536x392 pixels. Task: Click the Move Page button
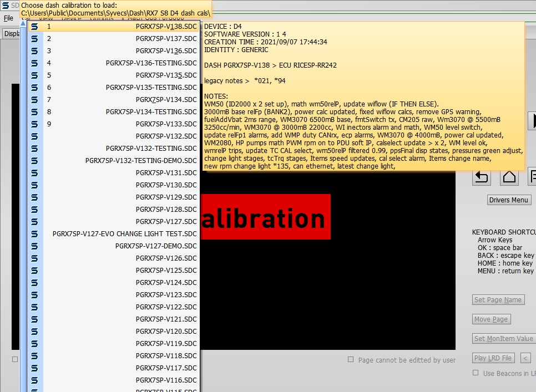click(491, 319)
